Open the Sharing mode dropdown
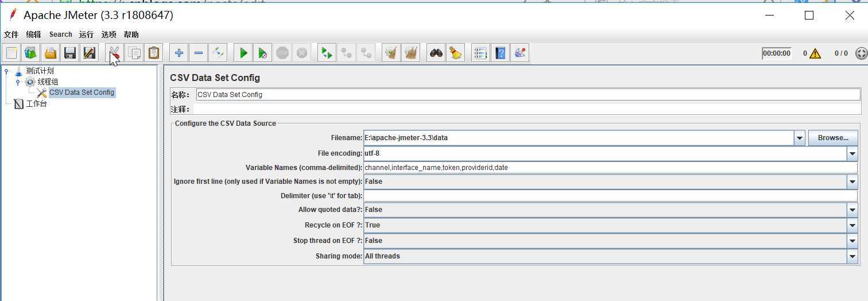The image size is (868, 301). (x=852, y=256)
